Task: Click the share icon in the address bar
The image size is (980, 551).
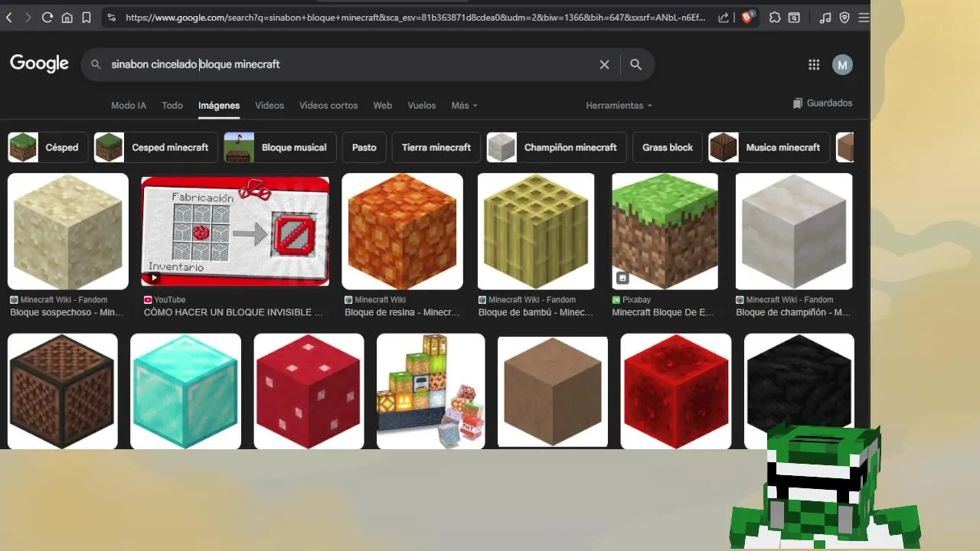Action: pos(724,18)
